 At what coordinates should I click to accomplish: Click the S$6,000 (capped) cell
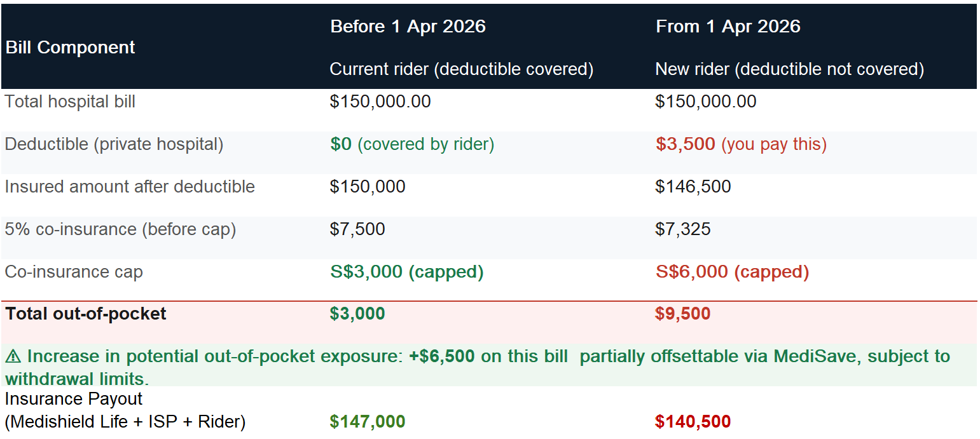[733, 272]
